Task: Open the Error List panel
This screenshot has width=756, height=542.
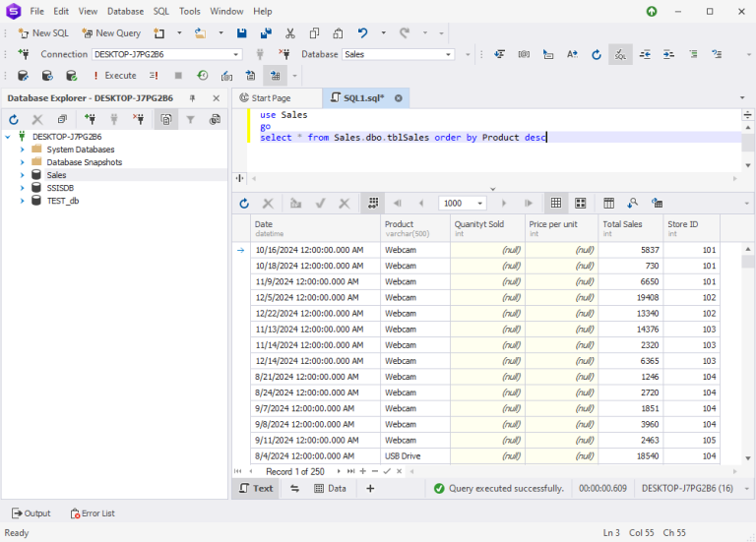Action: (x=93, y=513)
